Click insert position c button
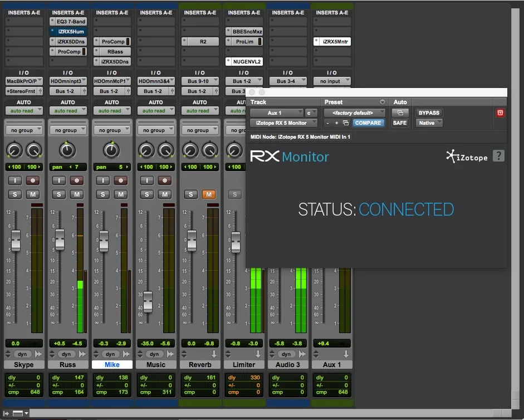 (x=311, y=113)
